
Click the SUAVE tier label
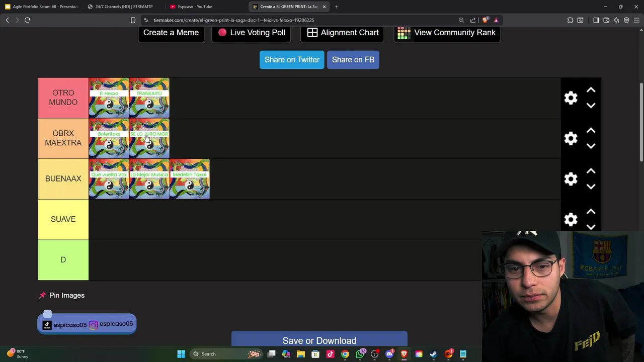pyautogui.click(x=63, y=219)
